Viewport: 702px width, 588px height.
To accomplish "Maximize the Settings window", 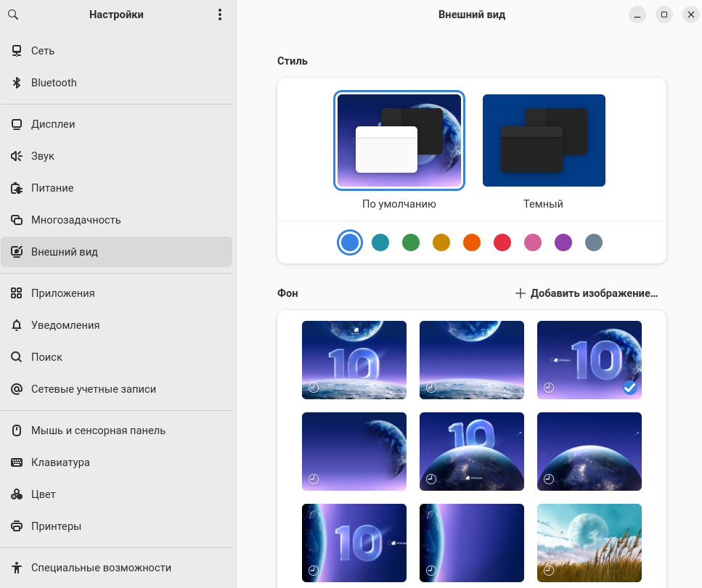I will (x=664, y=15).
